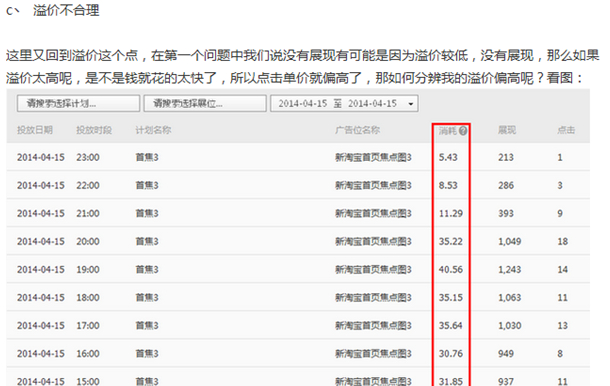Select the 21:00 time slot cell
Image resolution: width=610 pixels, height=386 pixels.
tap(88, 213)
